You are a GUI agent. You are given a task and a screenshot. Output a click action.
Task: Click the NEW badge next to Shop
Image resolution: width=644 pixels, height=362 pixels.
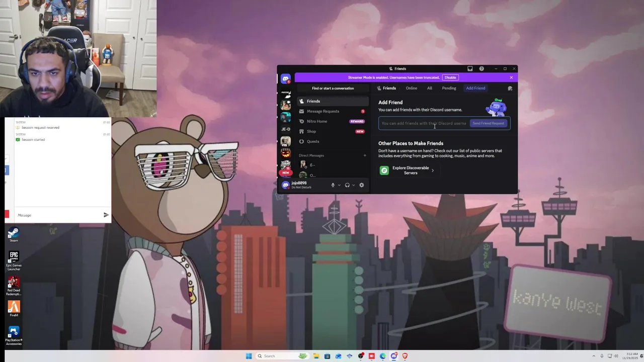point(360,131)
